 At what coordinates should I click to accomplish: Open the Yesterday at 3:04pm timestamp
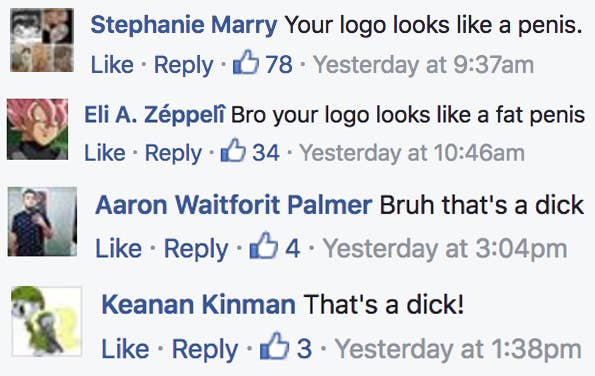pyautogui.click(x=445, y=249)
